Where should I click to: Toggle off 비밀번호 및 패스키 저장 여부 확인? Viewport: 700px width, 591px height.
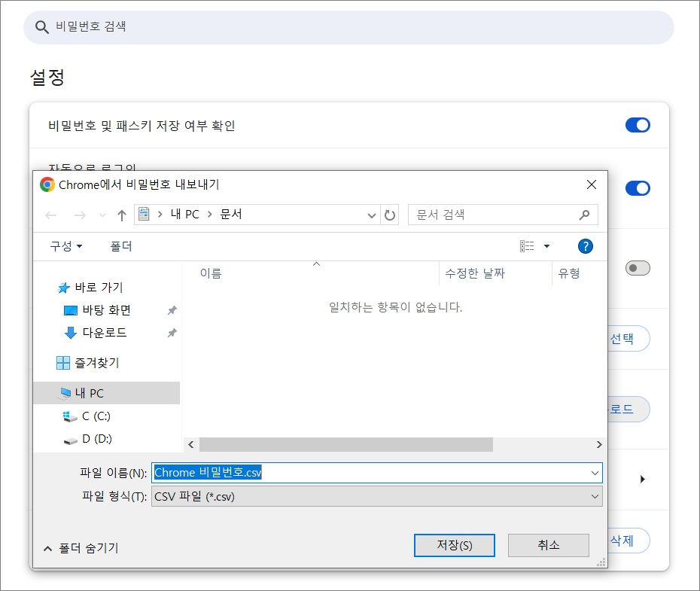638,125
